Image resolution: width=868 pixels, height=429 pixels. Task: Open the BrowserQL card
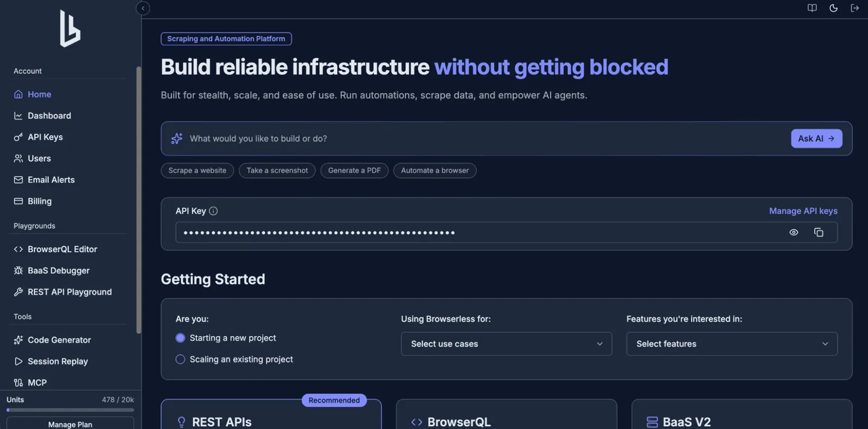(507, 415)
